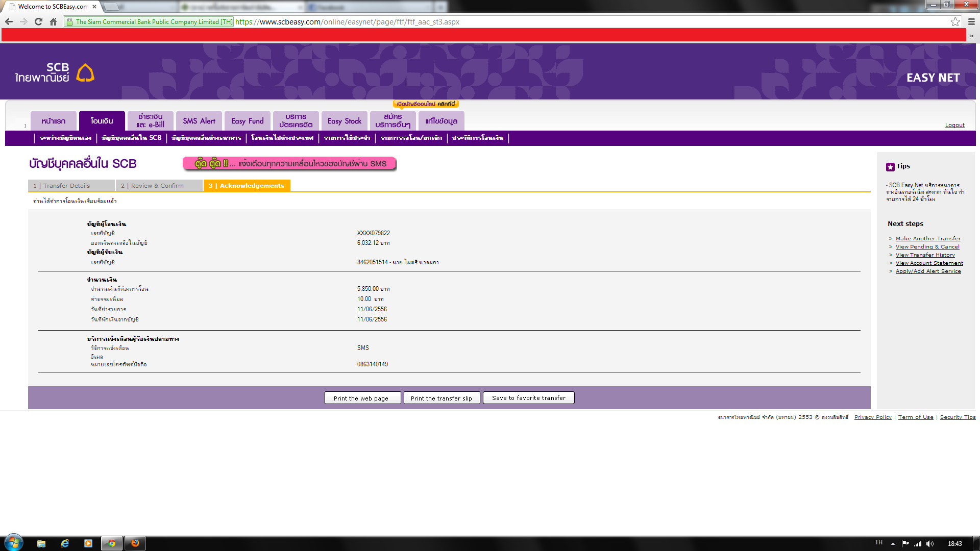The height and width of the screenshot is (551, 980).
Task: Open Firefox from the taskbar
Action: pos(135,543)
